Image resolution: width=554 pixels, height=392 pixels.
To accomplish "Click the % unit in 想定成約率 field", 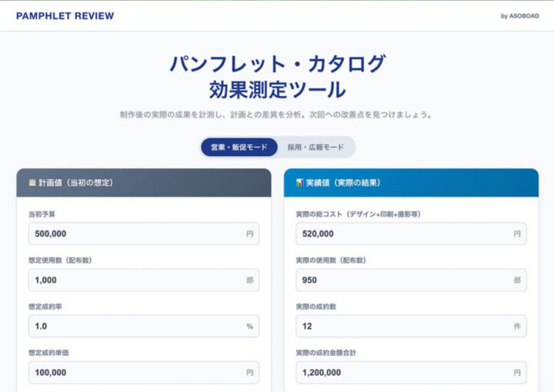I will tap(250, 327).
